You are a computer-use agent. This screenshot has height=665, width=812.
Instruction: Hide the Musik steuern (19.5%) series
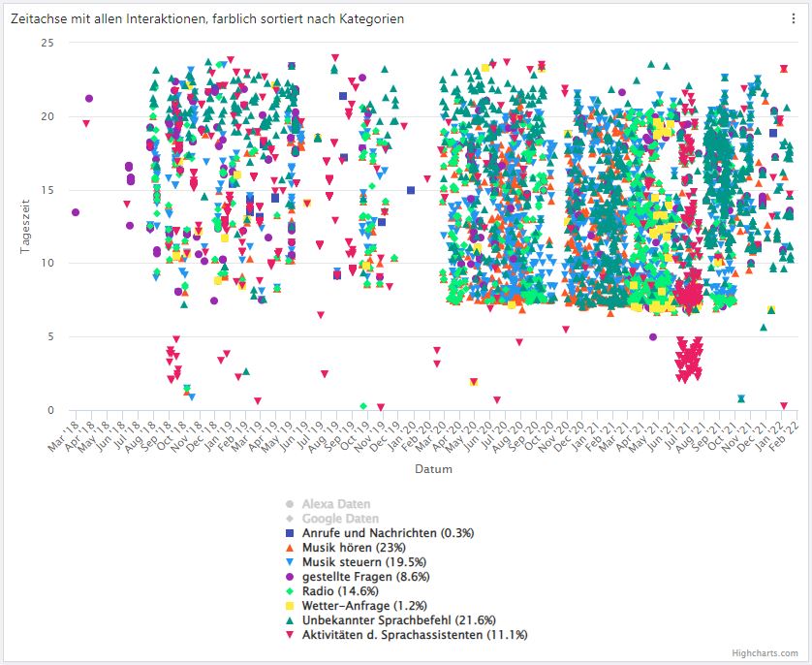click(356, 562)
